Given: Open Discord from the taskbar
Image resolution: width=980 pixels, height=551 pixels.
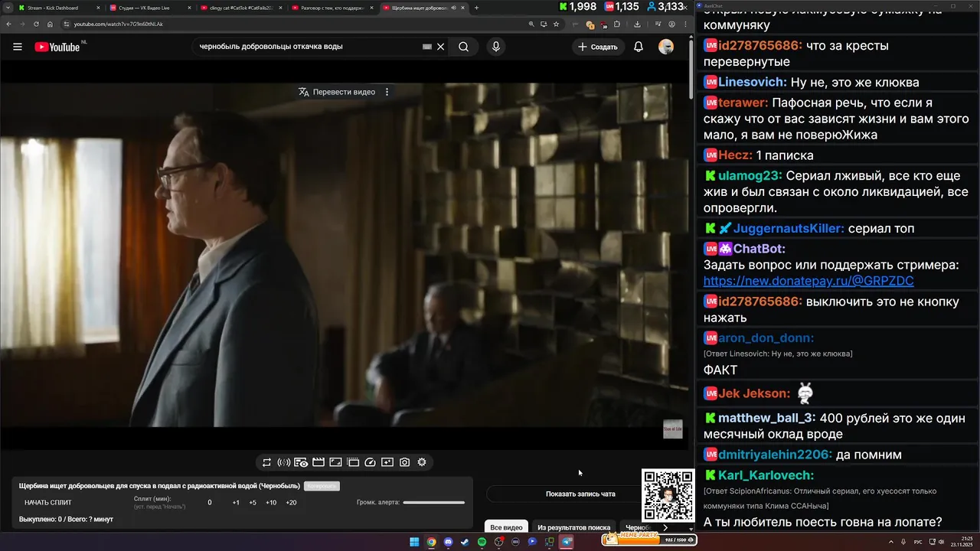Looking at the screenshot, I should (x=448, y=542).
